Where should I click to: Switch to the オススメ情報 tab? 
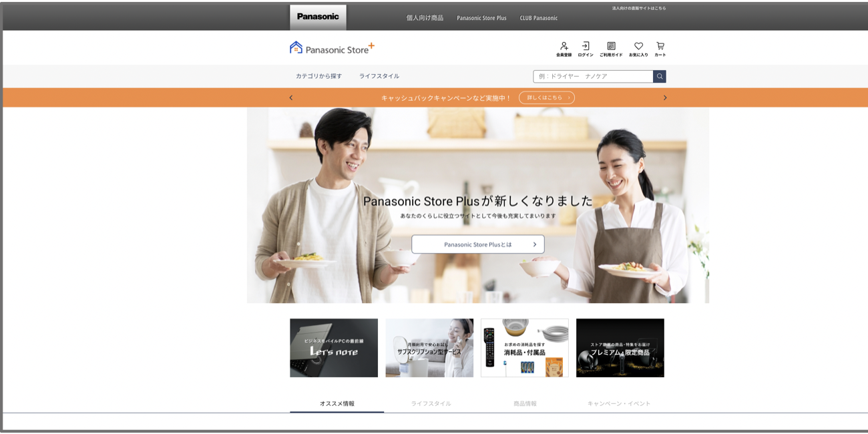point(337,403)
